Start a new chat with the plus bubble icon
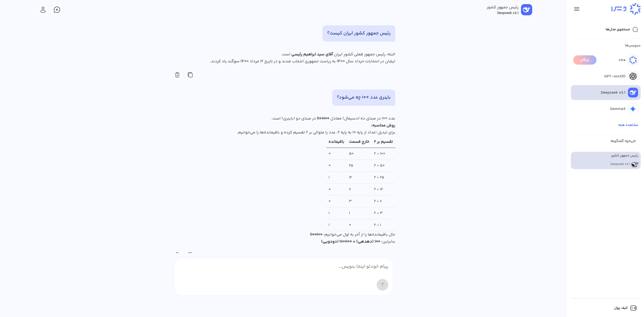This screenshot has width=644, height=317. point(57,10)
